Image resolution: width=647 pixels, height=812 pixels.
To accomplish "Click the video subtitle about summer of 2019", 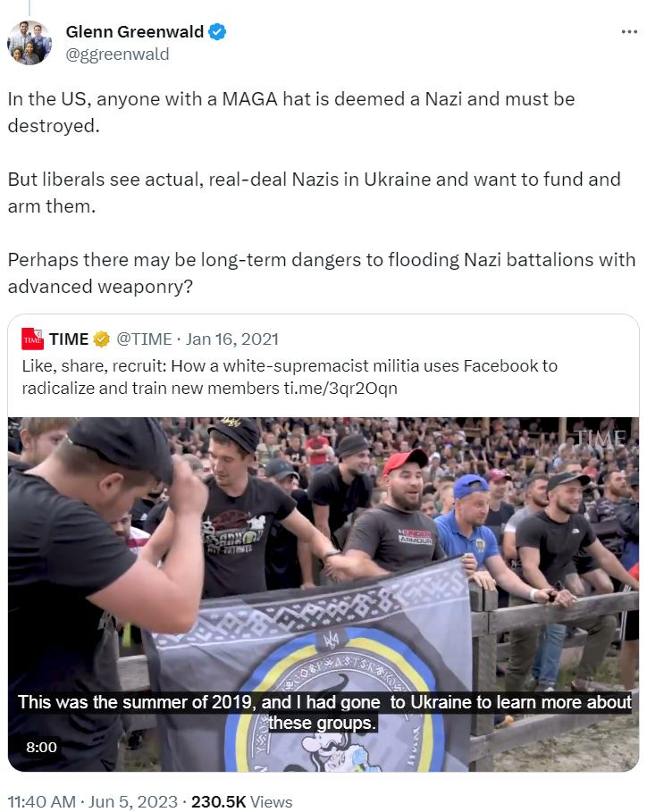I will [x=324, y=713].
